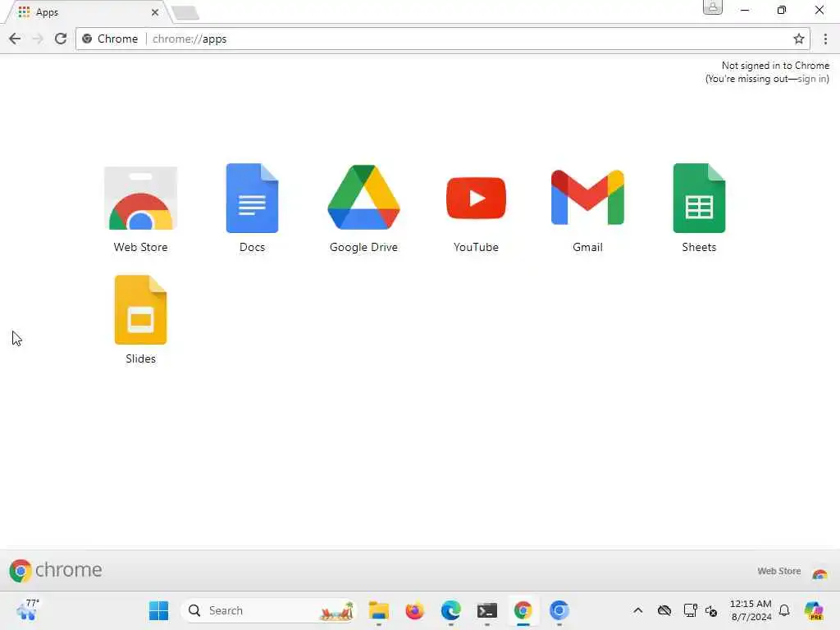Click the muted volume tray icon

coord(711,610)
